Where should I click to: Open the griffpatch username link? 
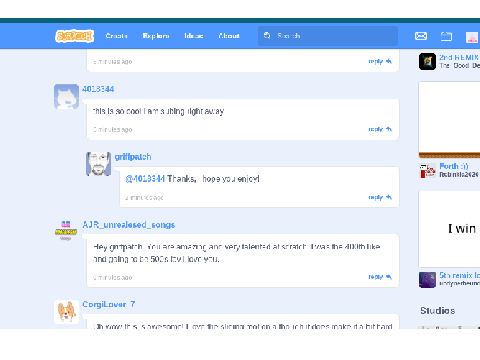tap(133, 157)
